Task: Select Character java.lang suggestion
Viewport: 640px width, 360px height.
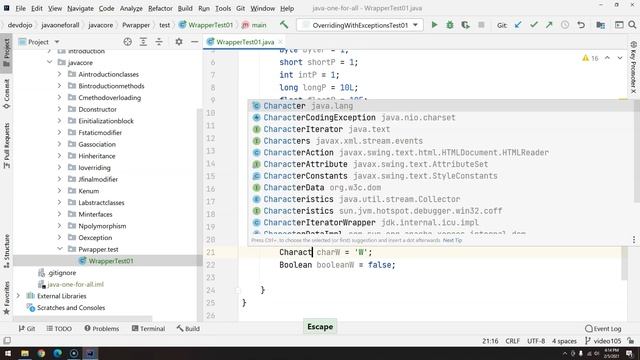Action: pos(440,106)
